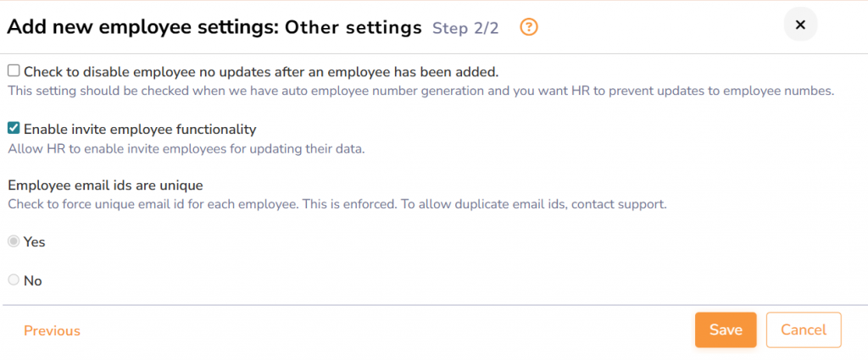Close the employee settings dialog
This screenshot has height=360, width=868.
799,25
